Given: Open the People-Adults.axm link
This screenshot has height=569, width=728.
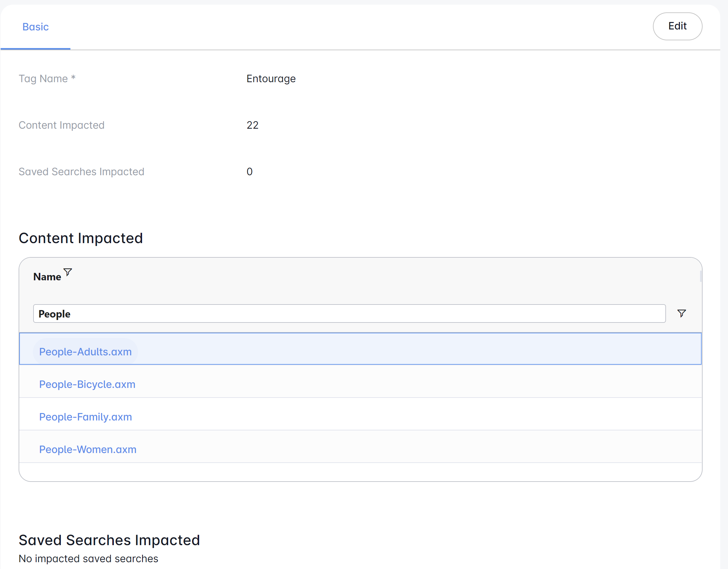Looking at the screenshot, I should pyautogui.click(x=85, y=352).
